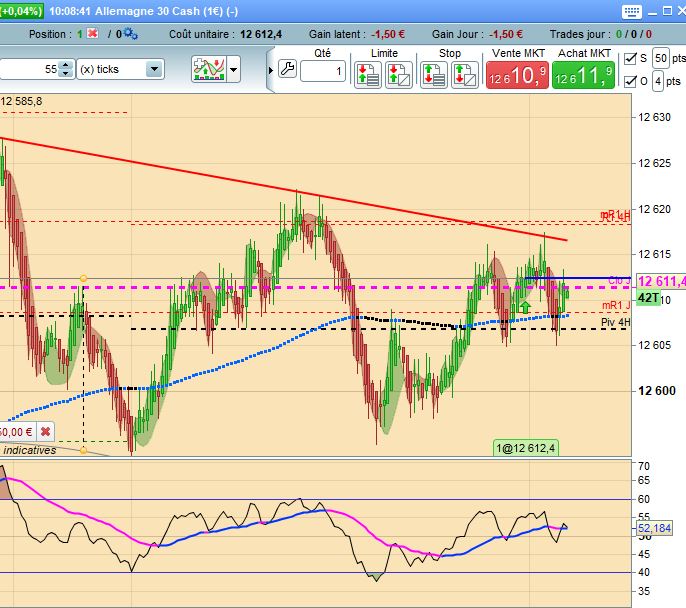The height and width of the screenshot is (608, 686).
Task: Decrease the tick count with the down stepper
Action: click(x=66, y=73)
